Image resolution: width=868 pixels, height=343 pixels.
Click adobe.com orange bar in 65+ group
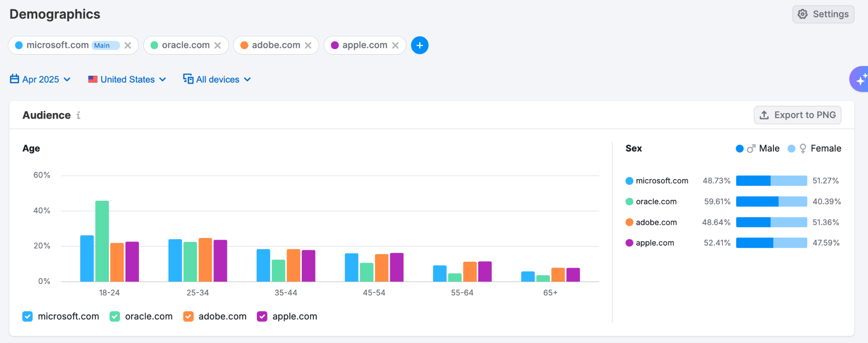(x=558, y=274)
